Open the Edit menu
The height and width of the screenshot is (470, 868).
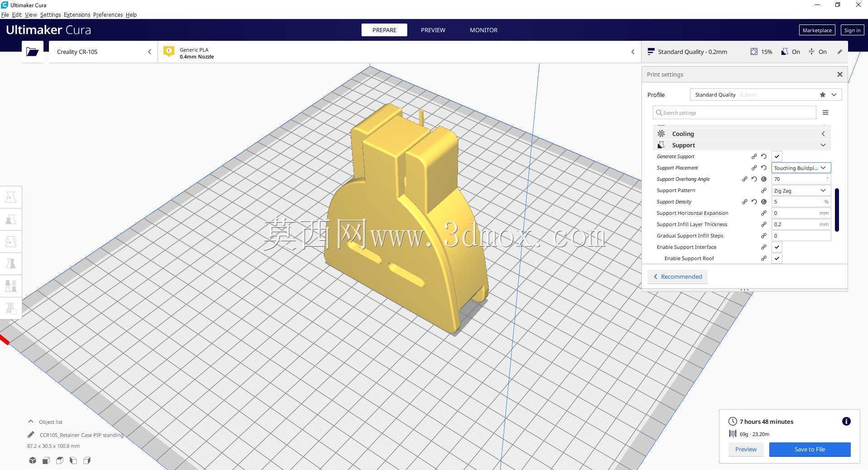[17, 15]
